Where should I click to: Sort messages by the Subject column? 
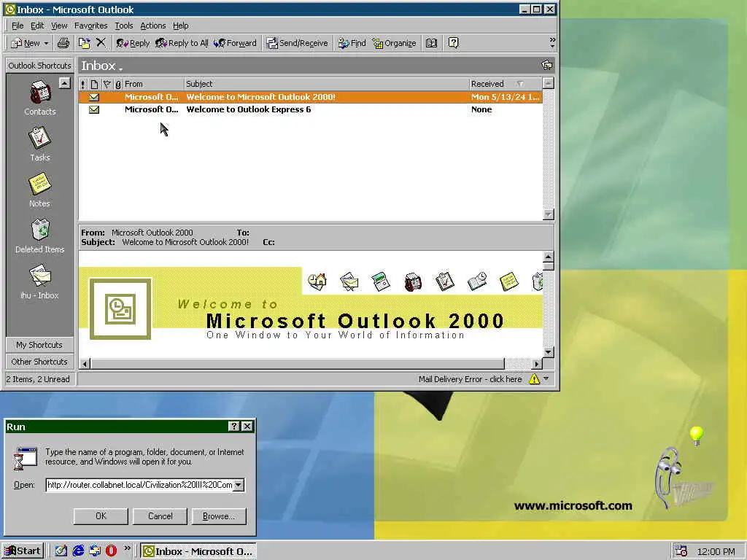327,84
